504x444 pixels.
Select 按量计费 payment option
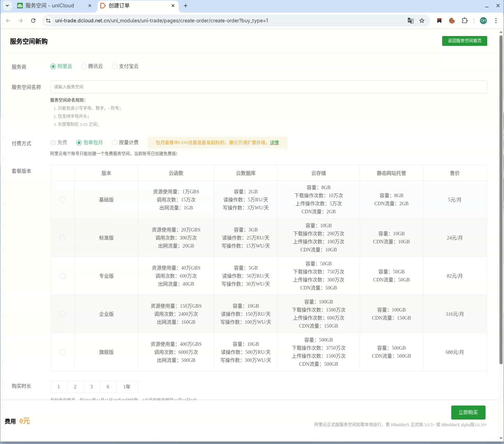[x=125, y=143]
